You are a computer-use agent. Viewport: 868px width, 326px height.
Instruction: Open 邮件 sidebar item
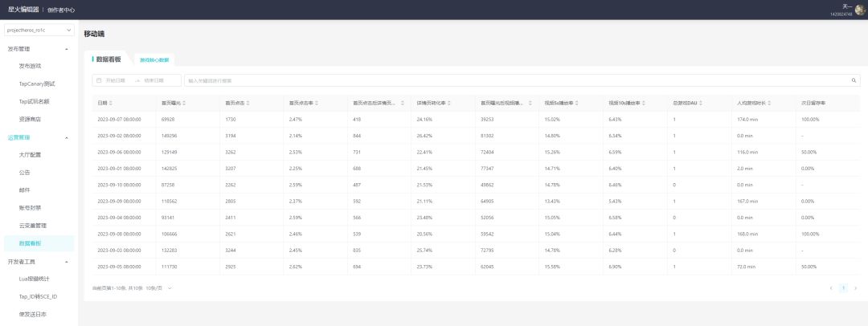[x=24, y=189]
